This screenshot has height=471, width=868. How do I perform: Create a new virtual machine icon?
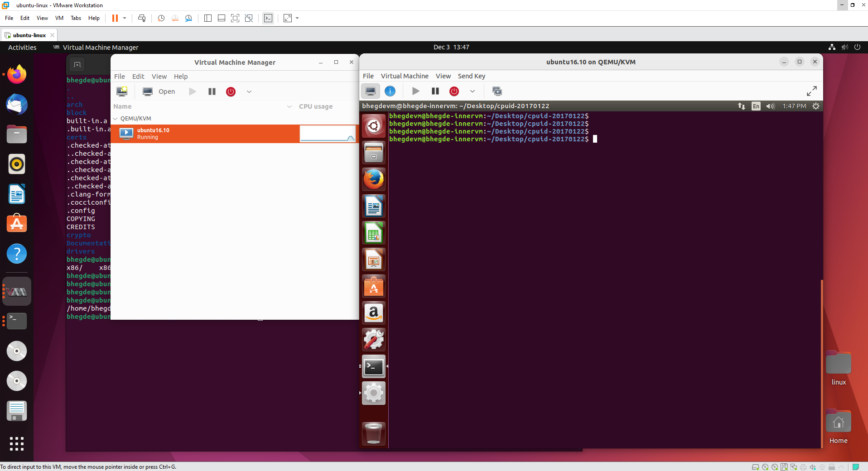[122, 91]
